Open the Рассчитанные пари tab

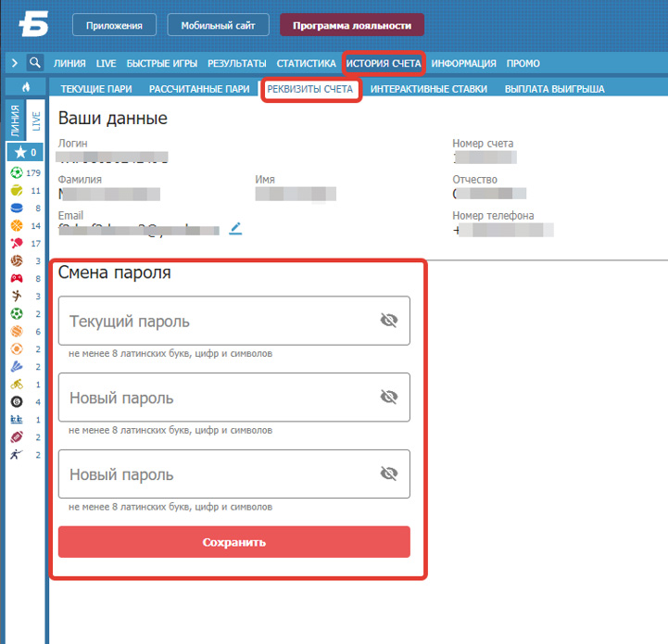(198, 89)
